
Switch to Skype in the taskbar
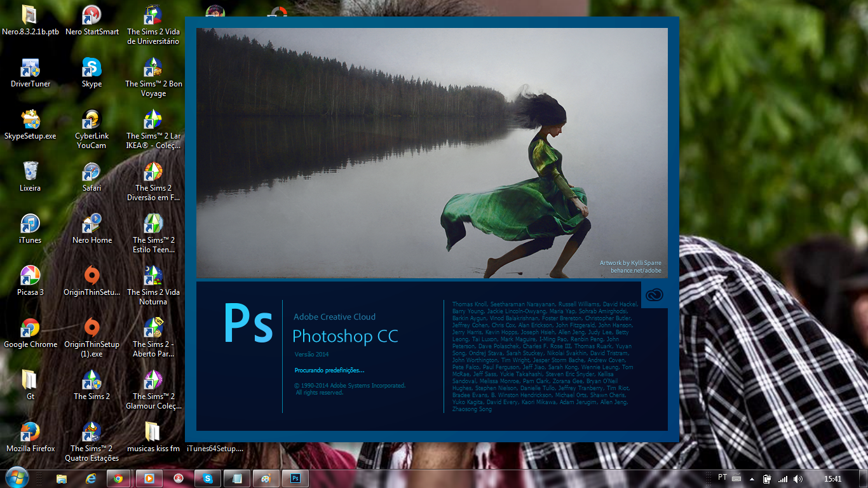point(208,478)
